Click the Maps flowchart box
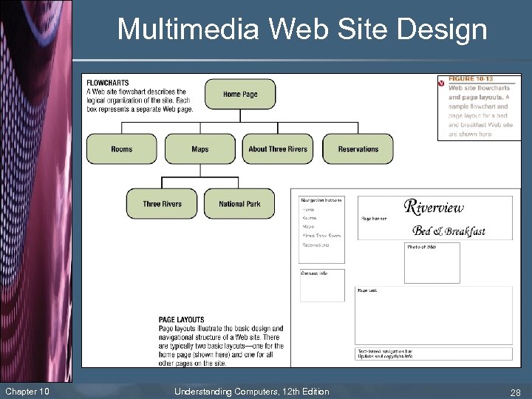Viewport: 532px width, 399px height. [x=200, y=149]
